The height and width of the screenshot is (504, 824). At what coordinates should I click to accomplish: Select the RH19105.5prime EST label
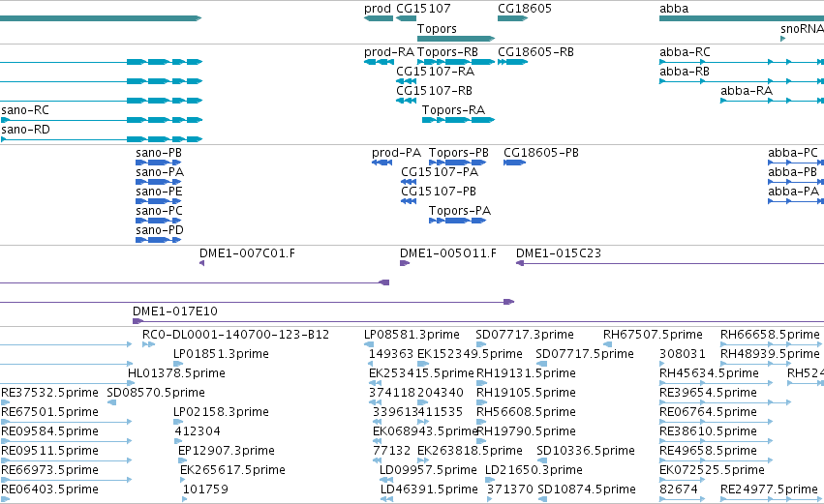(526, 393)
